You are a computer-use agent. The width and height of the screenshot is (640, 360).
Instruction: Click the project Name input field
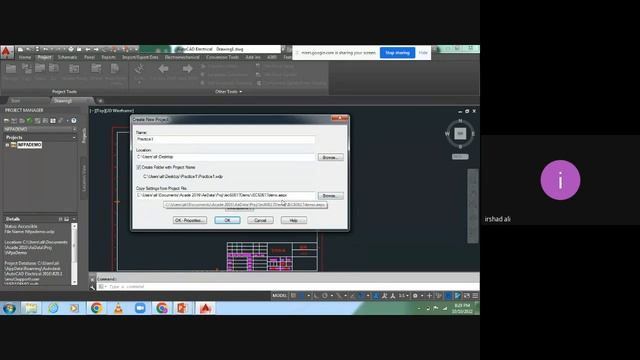pos(225,139)
